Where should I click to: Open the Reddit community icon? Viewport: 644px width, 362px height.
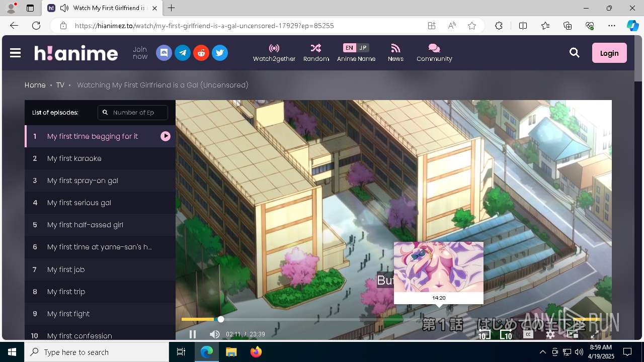[201, 53]
